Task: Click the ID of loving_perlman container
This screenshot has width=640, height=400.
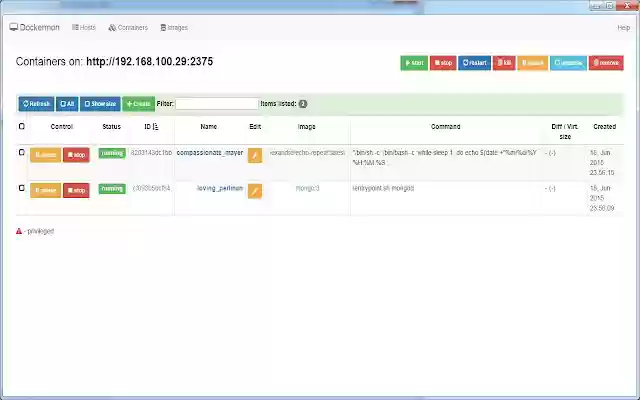Action: pyautogui.click(x=151, y=188)
